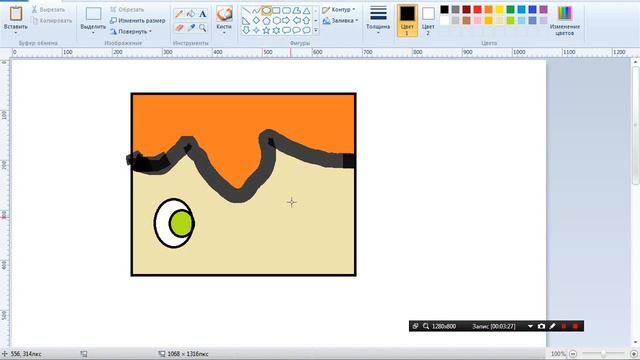Open the Повернуть rotate dropdown

pos(151,31)
